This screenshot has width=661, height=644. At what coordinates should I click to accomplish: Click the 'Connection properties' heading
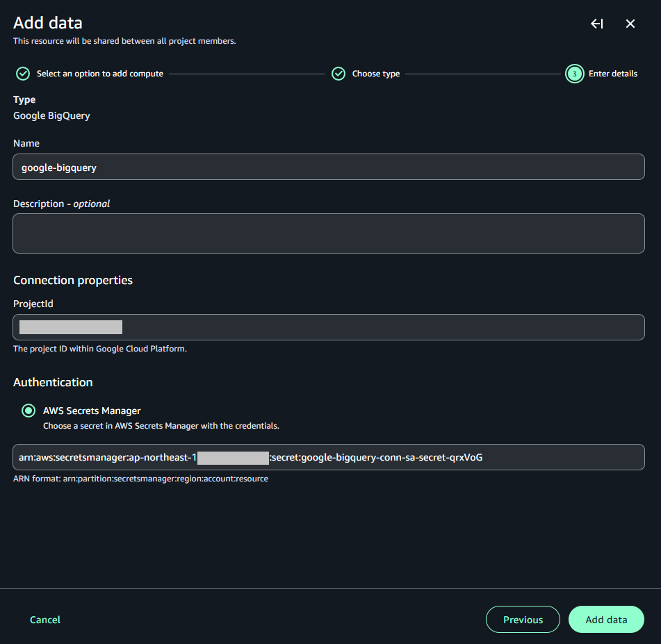pyautogui.click(x=73, y=281)
